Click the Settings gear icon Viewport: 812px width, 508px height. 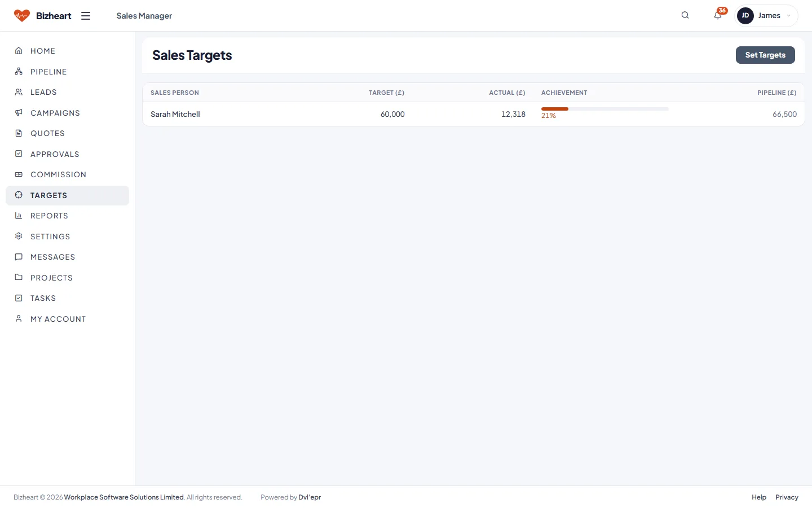point(19,237)
